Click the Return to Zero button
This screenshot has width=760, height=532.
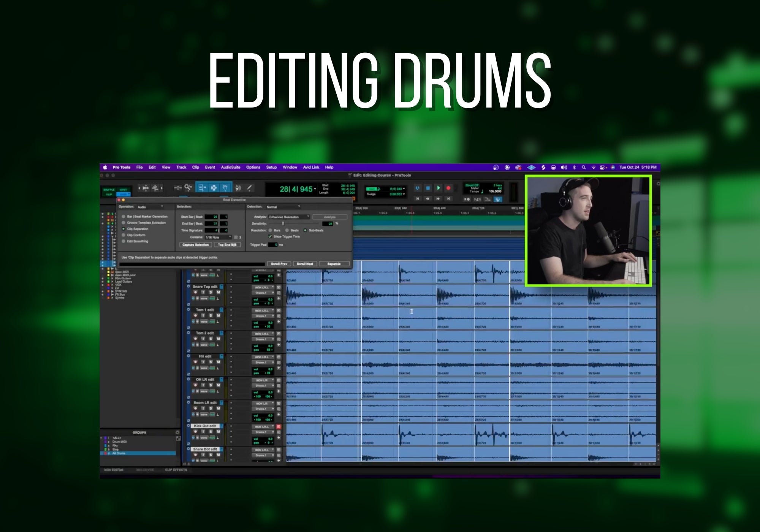tap(418, 199)
